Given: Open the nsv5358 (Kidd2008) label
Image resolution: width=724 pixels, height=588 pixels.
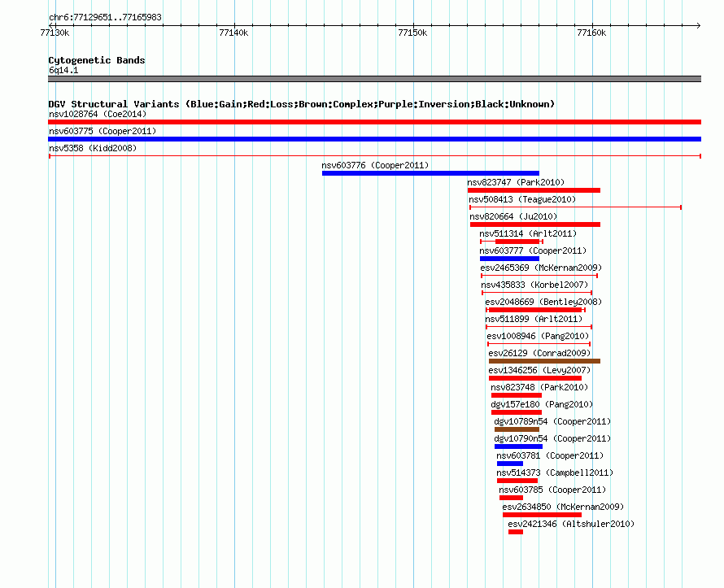Looking at the screenshot, I should (93, 148).
